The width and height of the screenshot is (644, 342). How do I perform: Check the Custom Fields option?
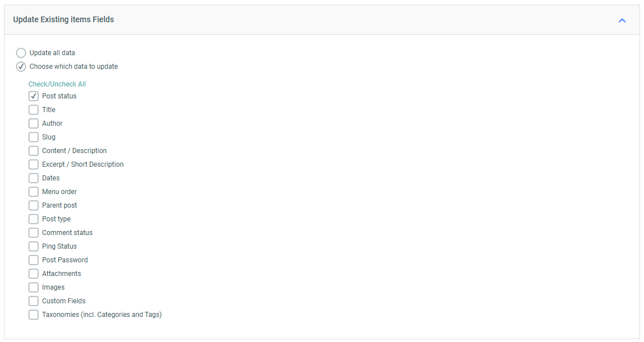(34, 301)
